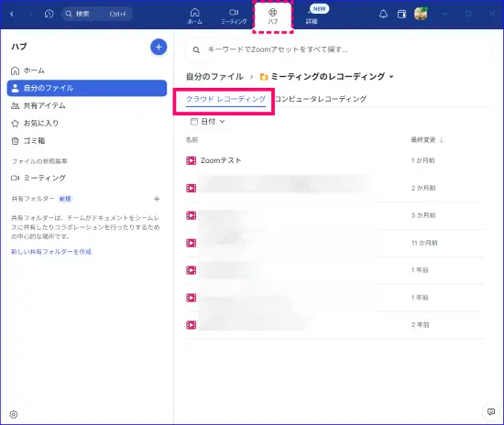Open settings gear at bottom left

[x=14, y=414]
